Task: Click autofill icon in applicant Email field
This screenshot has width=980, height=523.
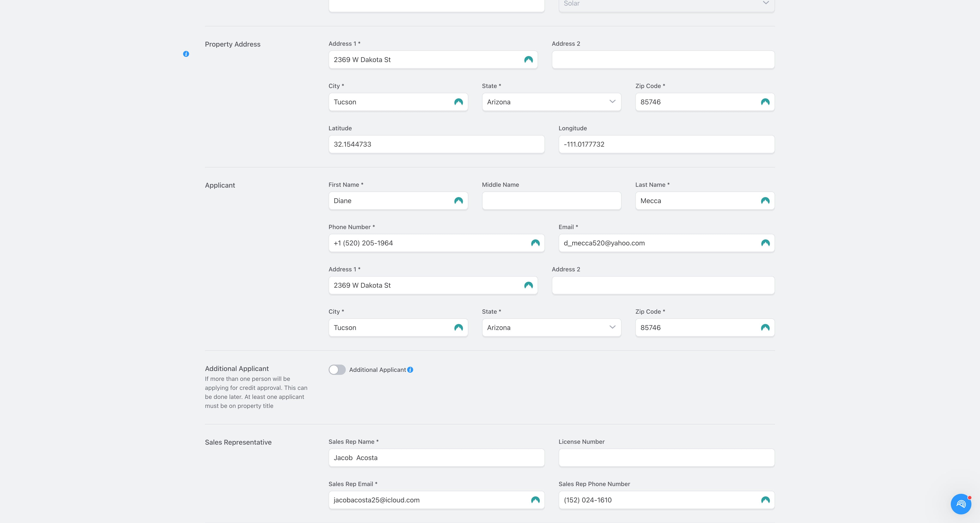Action: (765, 243)
